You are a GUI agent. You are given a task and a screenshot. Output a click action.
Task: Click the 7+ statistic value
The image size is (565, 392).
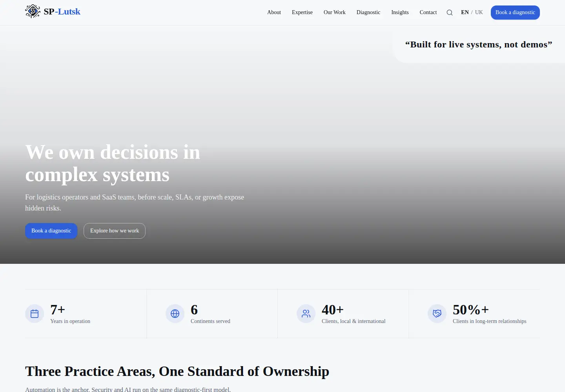click(58, 310)
